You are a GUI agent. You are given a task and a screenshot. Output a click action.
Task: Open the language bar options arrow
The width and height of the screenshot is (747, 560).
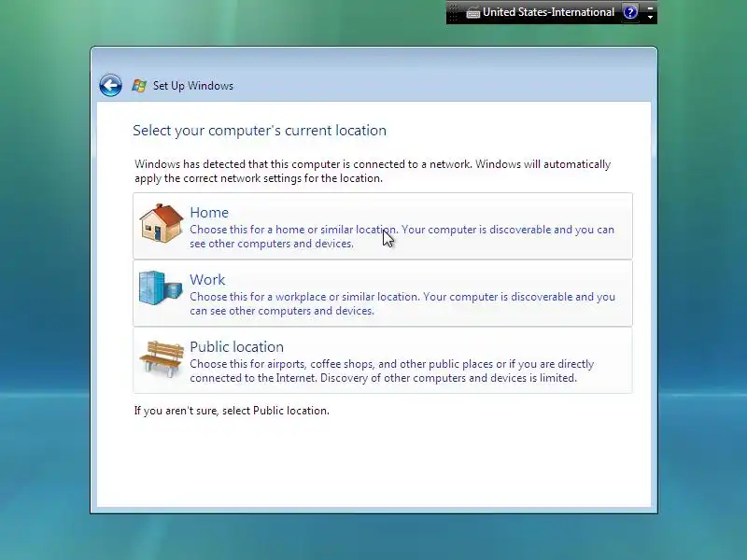pos(650,17)
